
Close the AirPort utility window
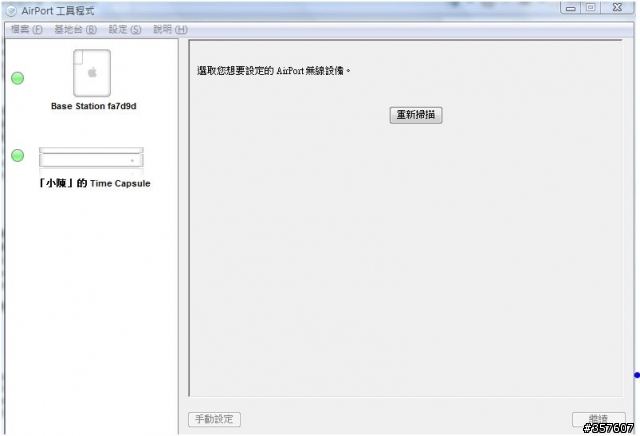click(x=618, y=8)
